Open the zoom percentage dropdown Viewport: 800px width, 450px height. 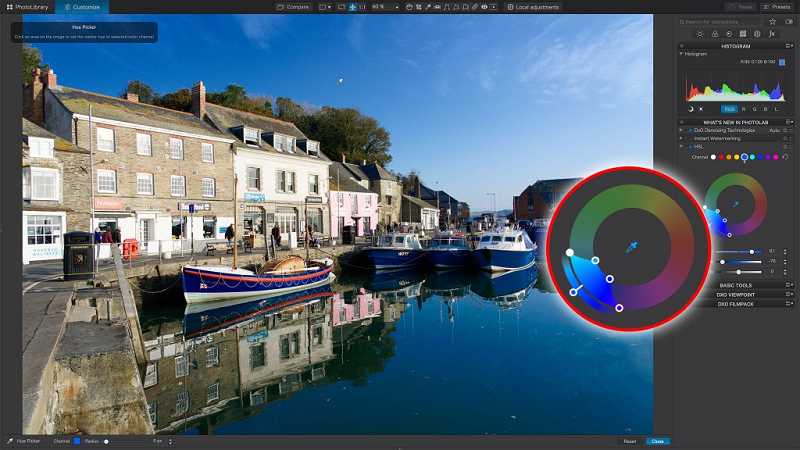(384, 7)
